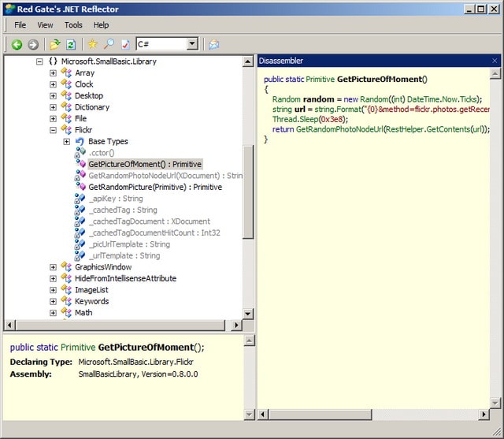Select the .cctor() tree item
Image resolution: width=504 pixels, height=439 pixels.
[x=102, y=153]
